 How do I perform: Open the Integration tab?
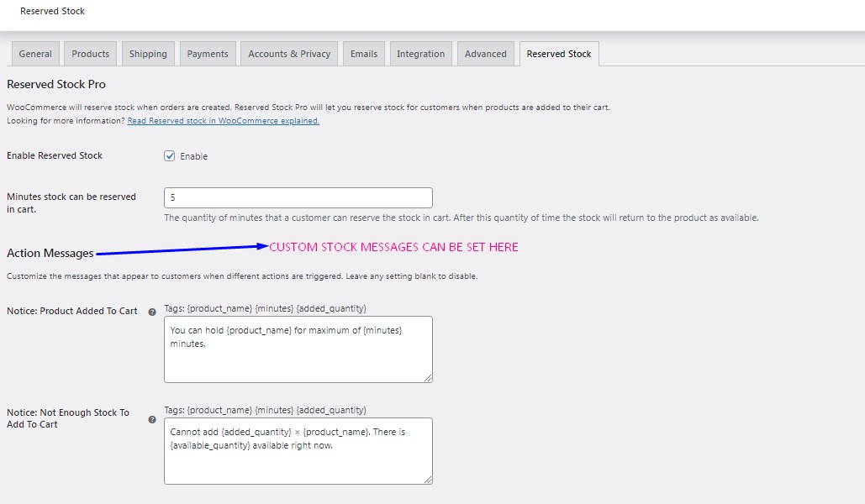pos(420,53)
